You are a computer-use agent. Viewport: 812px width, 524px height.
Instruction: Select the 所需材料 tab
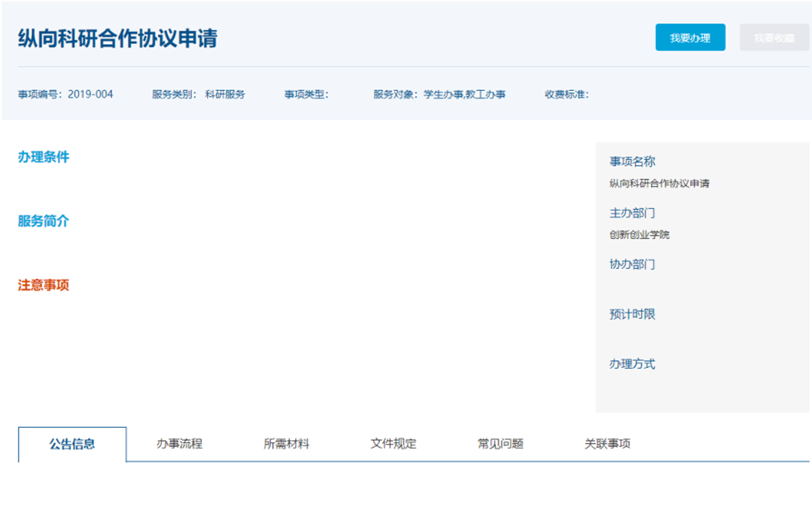(x=286, y=444)
